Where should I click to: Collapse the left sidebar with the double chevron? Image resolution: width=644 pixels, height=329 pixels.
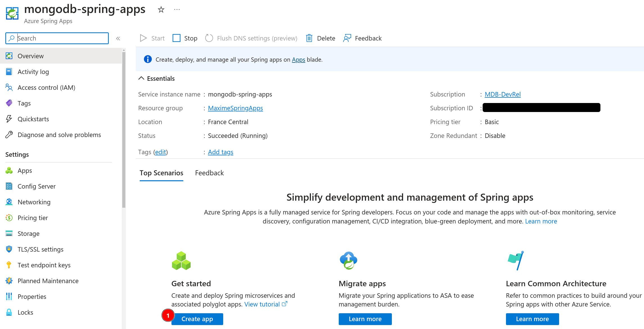(118, 38)
